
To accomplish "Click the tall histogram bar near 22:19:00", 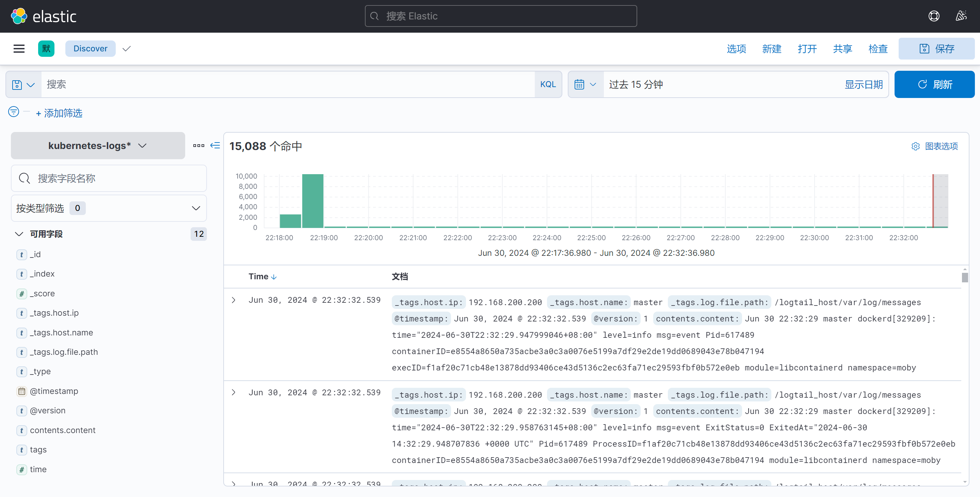I will point(312,201).
